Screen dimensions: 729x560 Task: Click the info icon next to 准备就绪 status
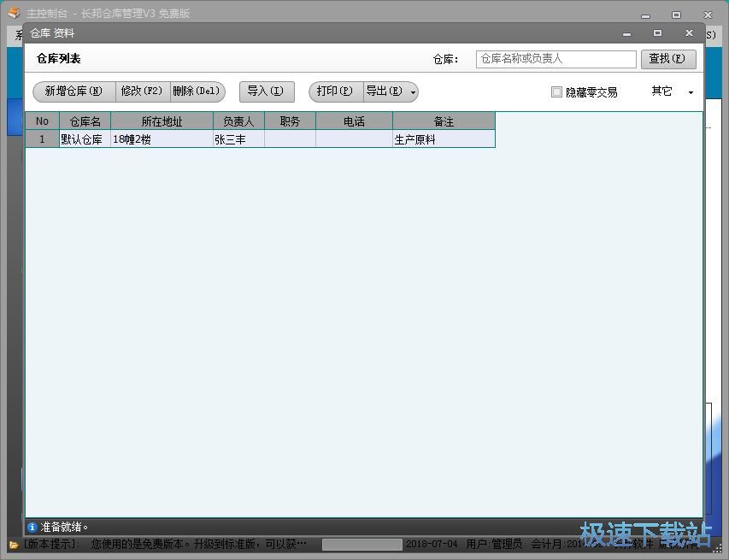(33, 527)
